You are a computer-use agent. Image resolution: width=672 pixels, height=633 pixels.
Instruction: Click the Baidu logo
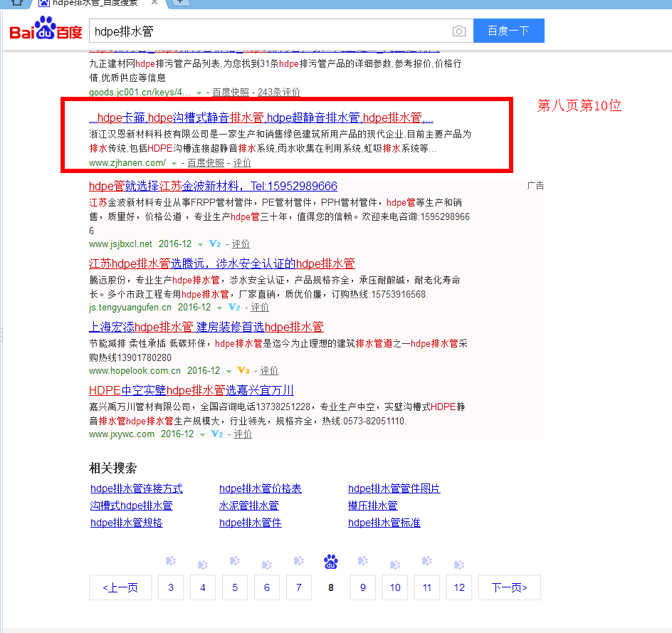coord(46,28)
